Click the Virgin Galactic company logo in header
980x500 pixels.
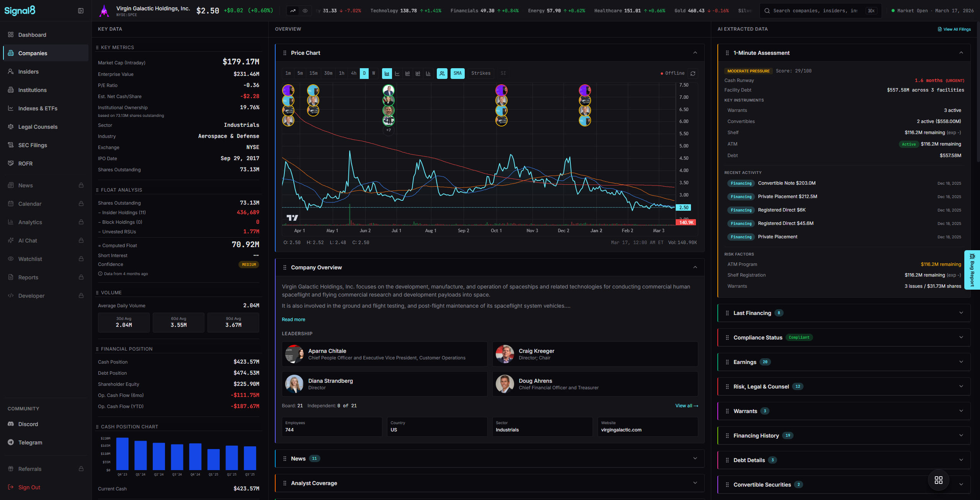click(x=104, y=11)
